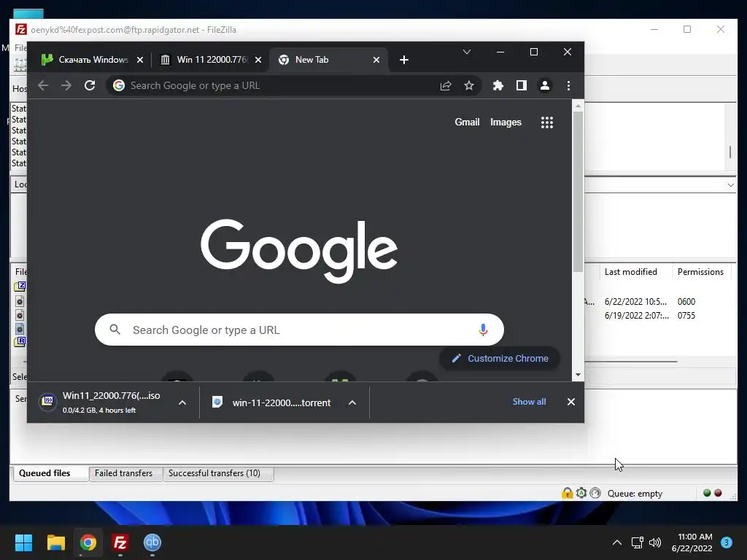Click FileZilla taskbar icon
This screenshot has height=560, width=747.
click(120, 542)
